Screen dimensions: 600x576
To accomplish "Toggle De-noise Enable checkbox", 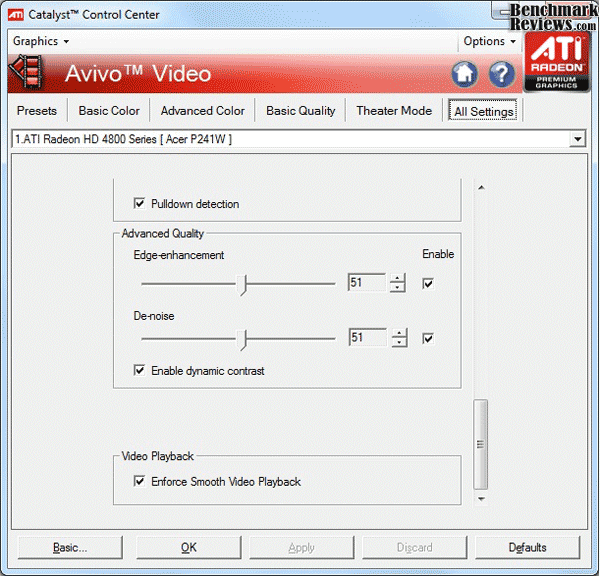I will 428,338.
